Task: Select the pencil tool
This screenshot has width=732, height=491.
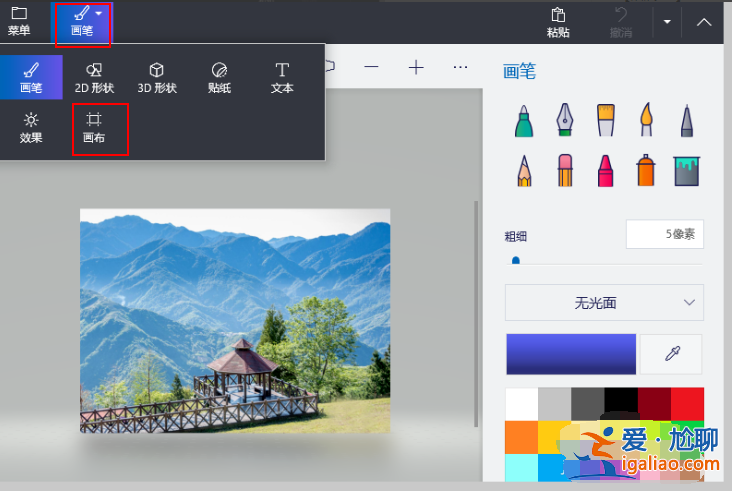Action: 524,171
